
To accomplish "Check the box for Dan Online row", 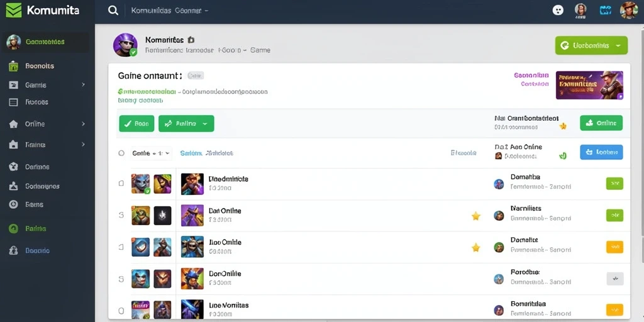I will [x=121, y=215].
